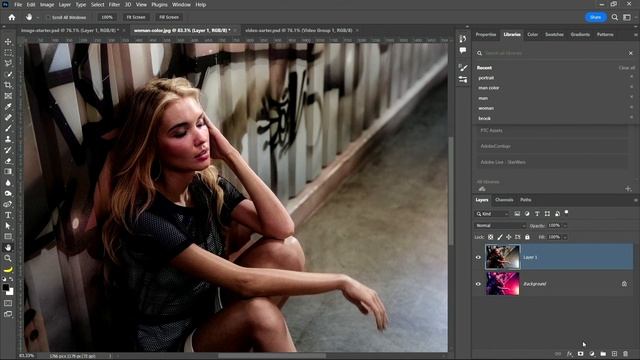
Task: Switch to the Swatches tab
Action: 554,35
